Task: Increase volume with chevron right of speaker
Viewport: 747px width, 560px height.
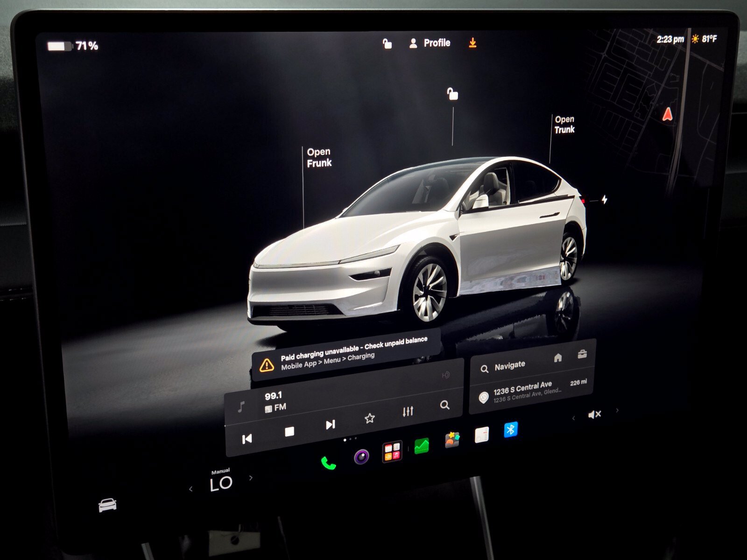Action: 617,410
